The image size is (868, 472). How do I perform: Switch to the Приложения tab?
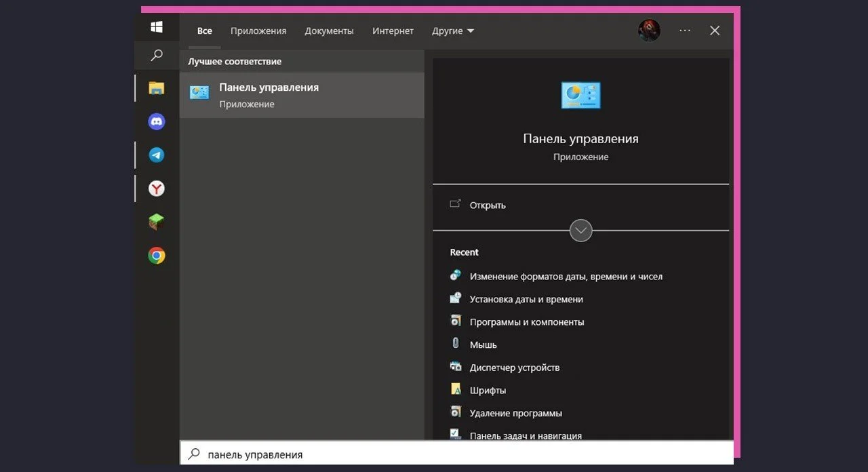tap(258, 31)
